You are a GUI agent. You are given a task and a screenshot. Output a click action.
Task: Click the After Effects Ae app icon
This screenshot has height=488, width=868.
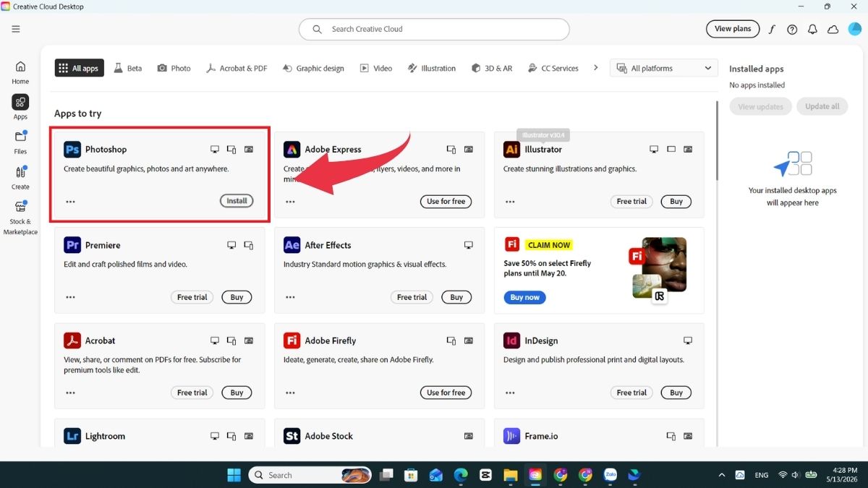click(292, 244)
